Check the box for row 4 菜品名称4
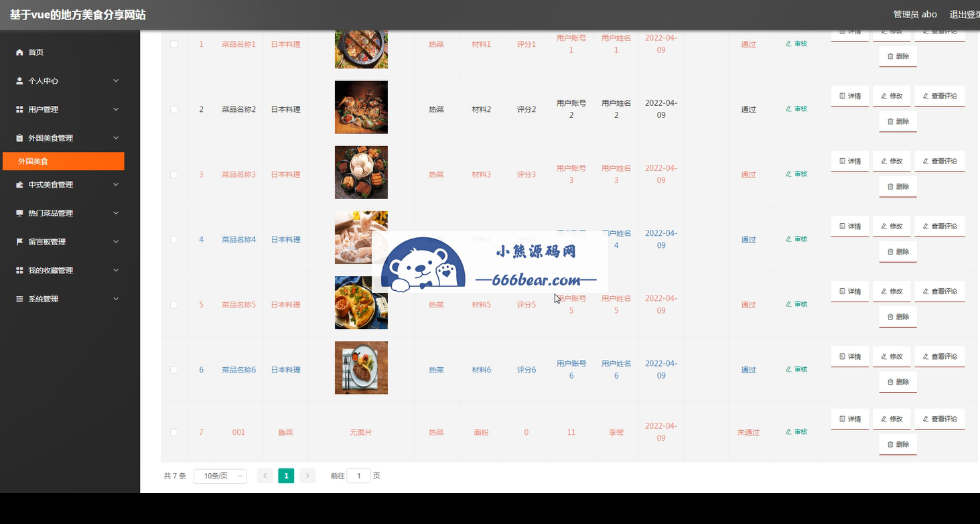This screenshot has height=524, width=980. tap(174, 239)
